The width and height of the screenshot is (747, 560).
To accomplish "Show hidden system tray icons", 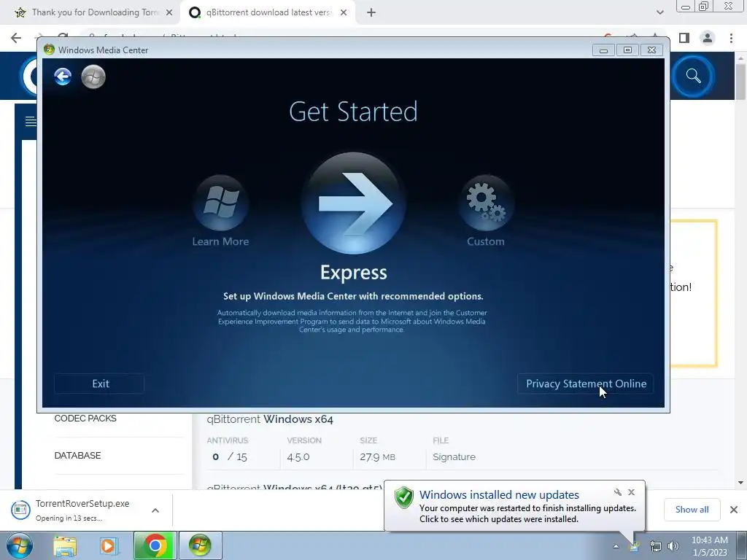I will (x=616, y=546).
